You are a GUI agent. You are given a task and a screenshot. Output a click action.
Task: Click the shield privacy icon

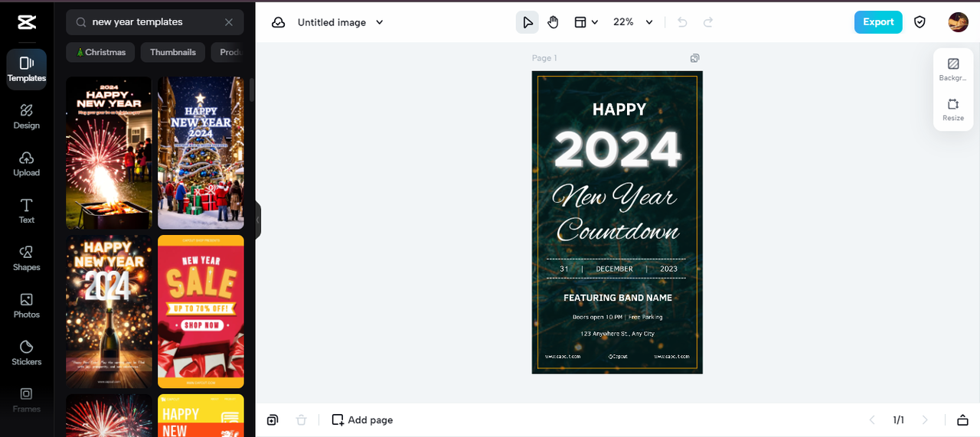pos(920,22)
